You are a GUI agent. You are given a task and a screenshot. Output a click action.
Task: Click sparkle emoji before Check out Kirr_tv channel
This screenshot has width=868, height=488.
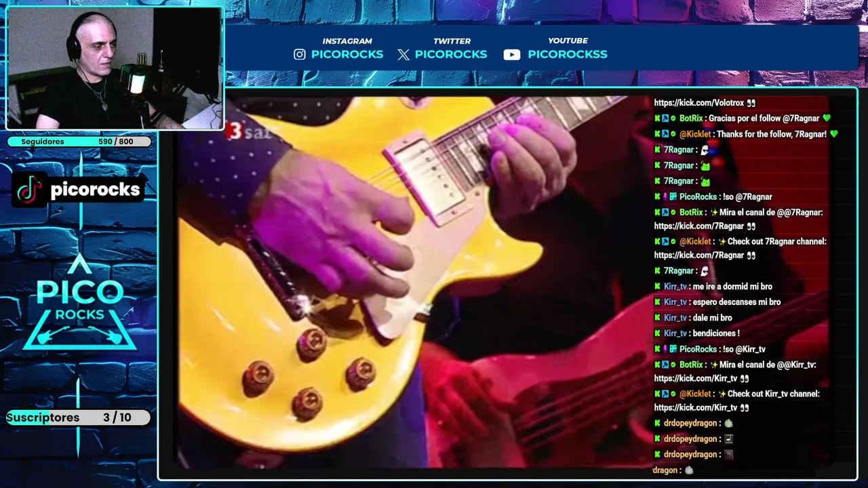722,394
